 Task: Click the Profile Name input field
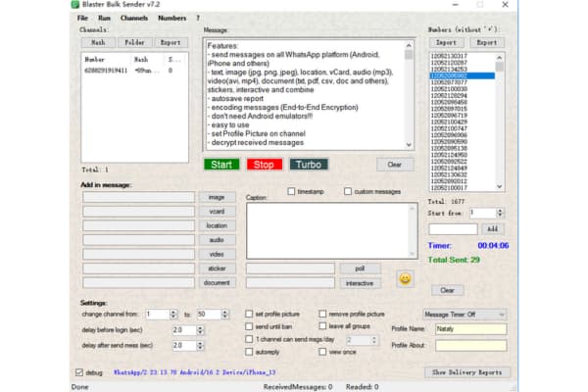coord(469,328)
